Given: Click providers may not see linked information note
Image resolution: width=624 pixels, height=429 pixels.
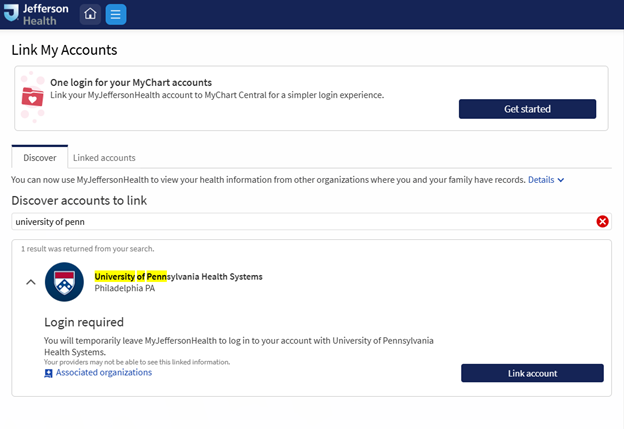Looking at the screenshot, I should [x=137, y=362].
